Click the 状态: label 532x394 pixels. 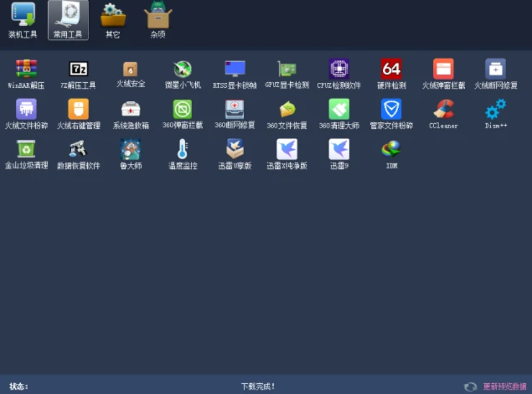(19, 386)
